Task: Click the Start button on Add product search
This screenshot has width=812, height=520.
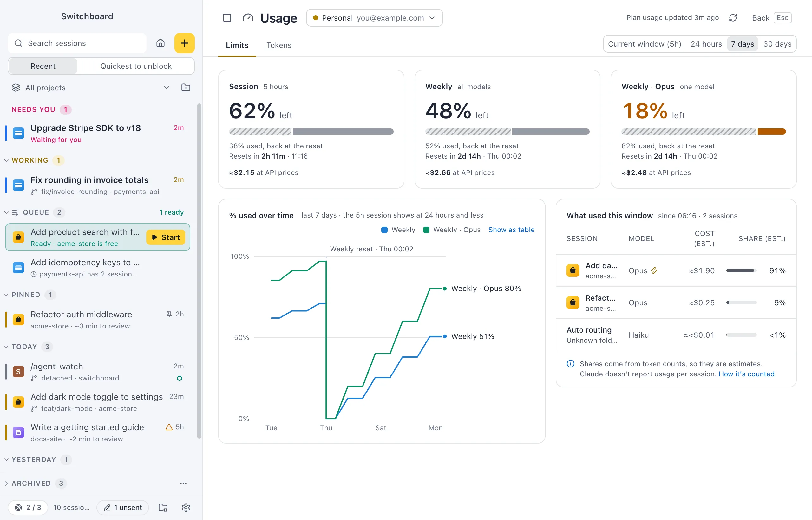Action: [166, 237]
